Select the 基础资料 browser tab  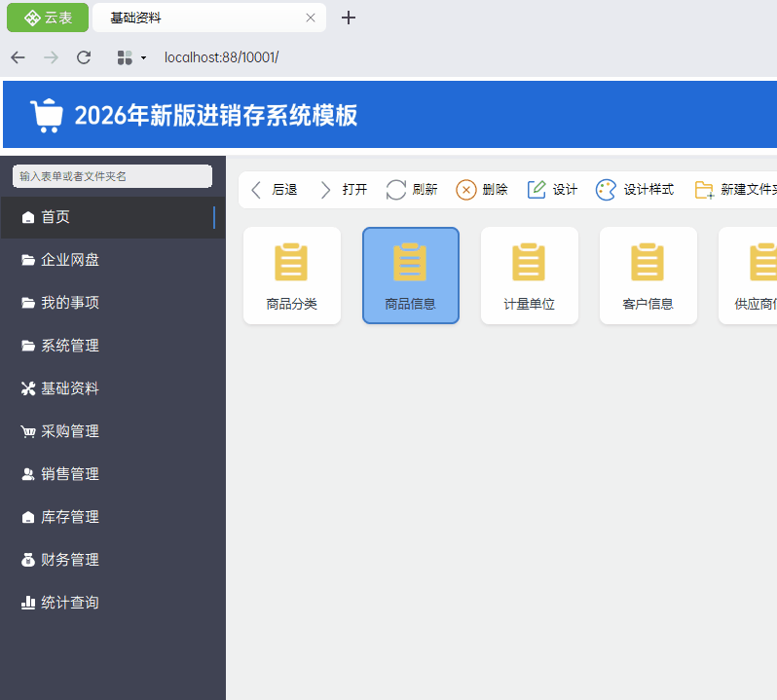[208, 18]
